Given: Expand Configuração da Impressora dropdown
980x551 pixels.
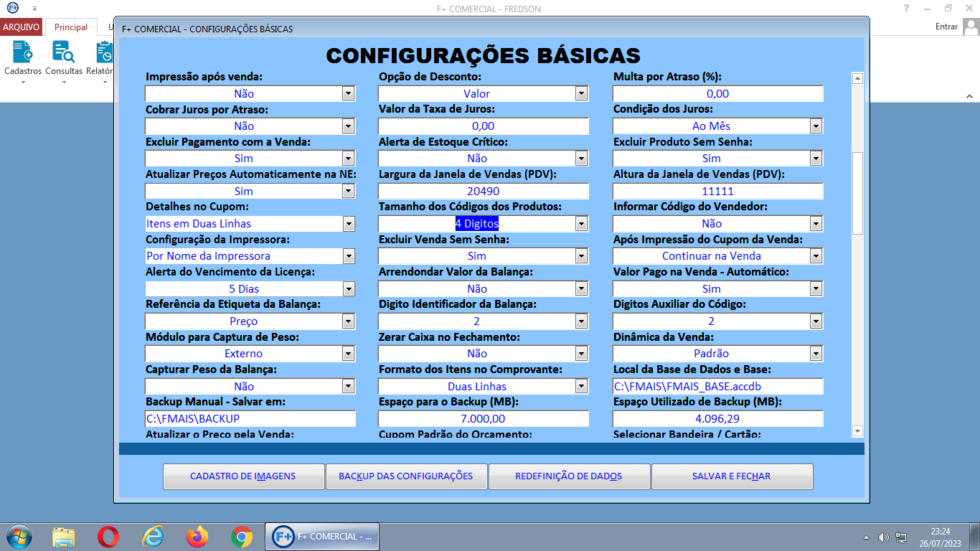Looking at the screenshot, I should point(348,256).
